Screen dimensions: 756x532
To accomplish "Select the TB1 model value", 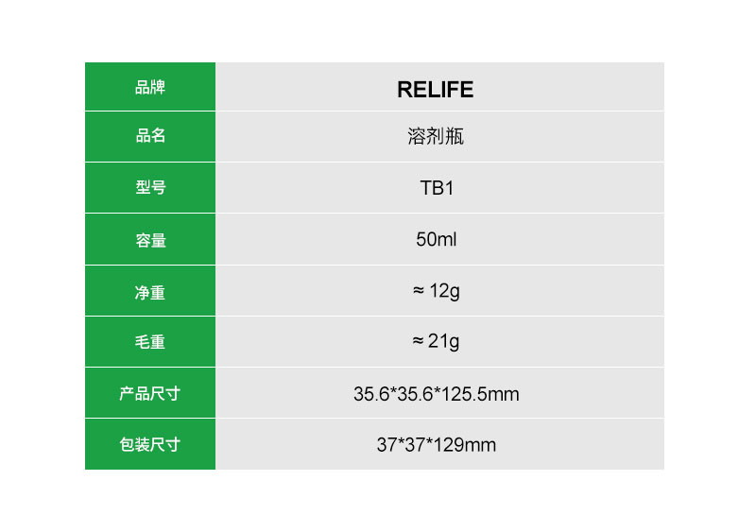I will point(437,188).
